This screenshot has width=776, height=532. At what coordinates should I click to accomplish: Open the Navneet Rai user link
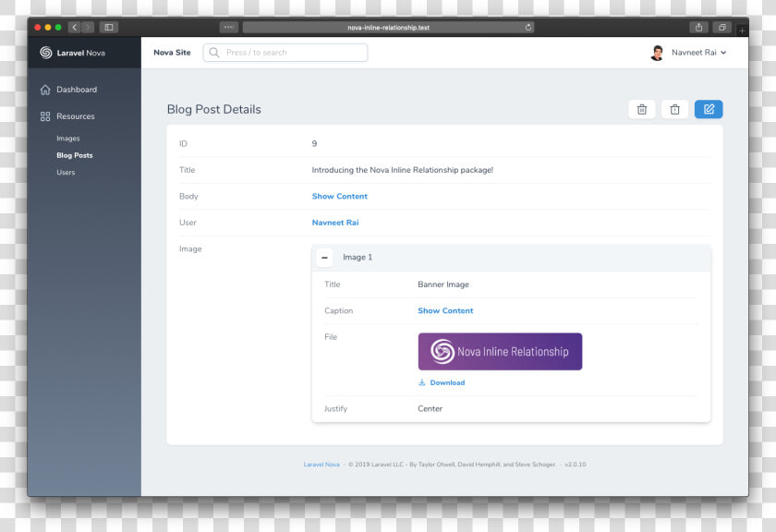click(x=335, y=223)
